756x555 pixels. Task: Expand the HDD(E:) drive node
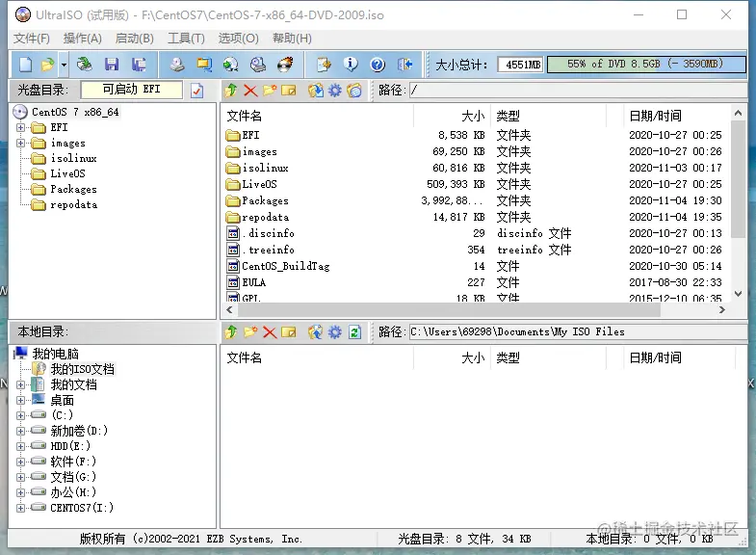point(21,446)
